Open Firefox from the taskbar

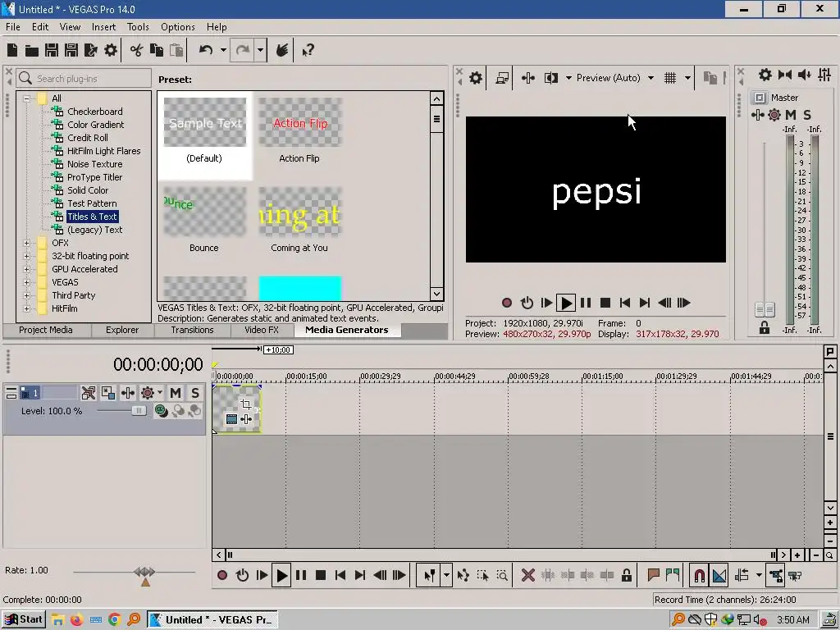pos(76,620)
